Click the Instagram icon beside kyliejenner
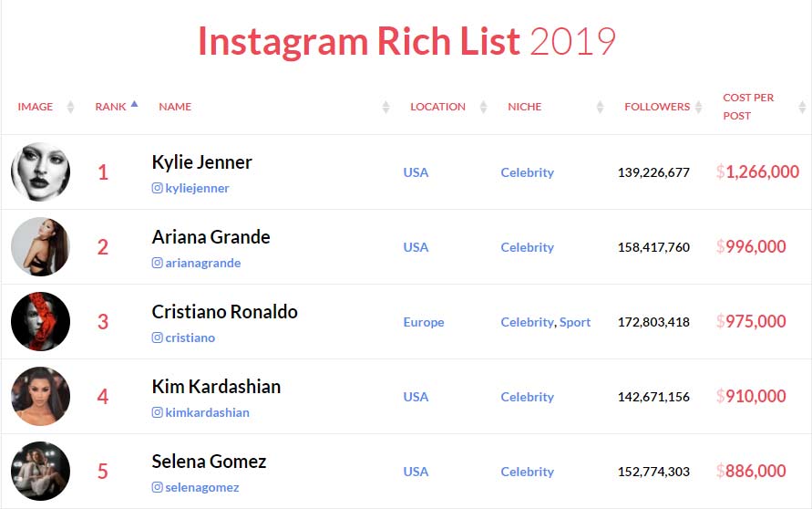812x509 pixels. [x=158, y=188]
